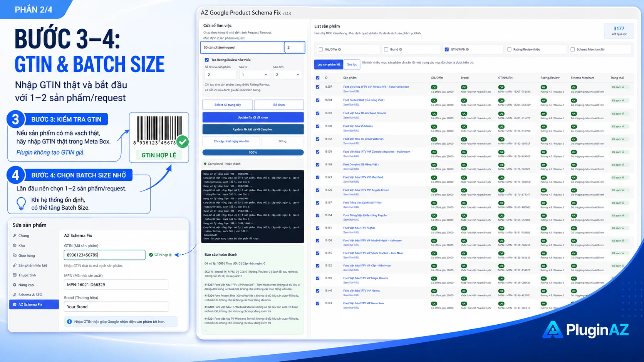Screen dimensions: 644x362
Task: Click the 100% progress bar
Action: [253, 152]
